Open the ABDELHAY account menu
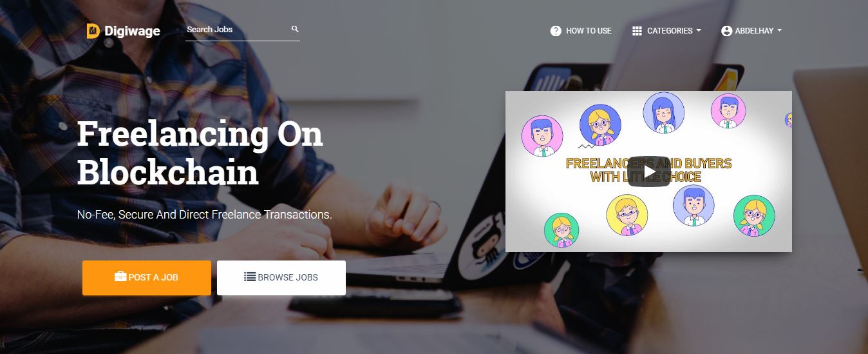868x354 pixels. [x=751, y=31]
